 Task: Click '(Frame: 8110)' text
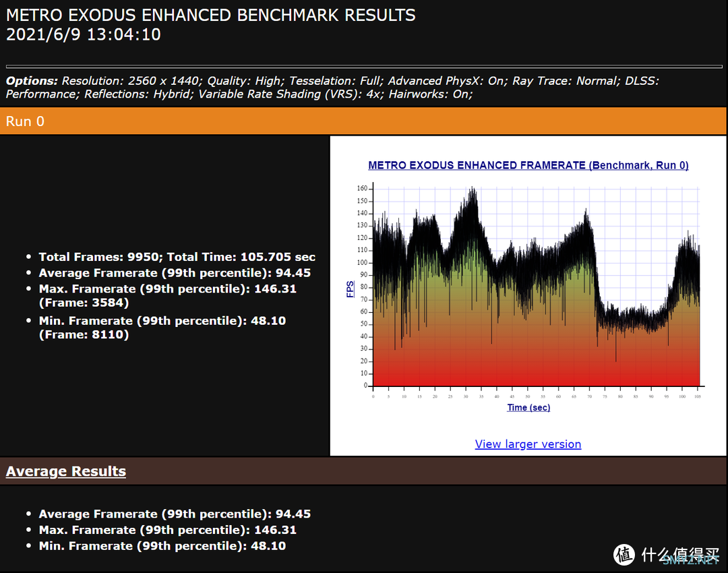tap(84, 335)
